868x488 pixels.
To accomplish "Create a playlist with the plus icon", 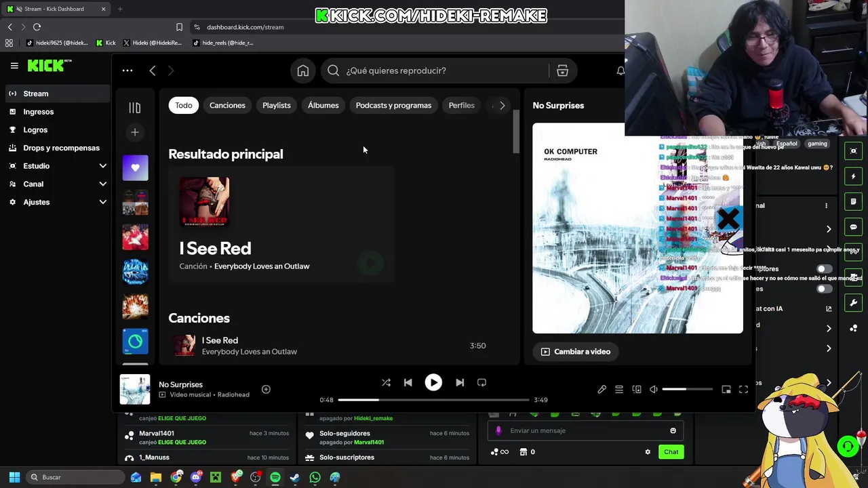I will tap(134, 133).
